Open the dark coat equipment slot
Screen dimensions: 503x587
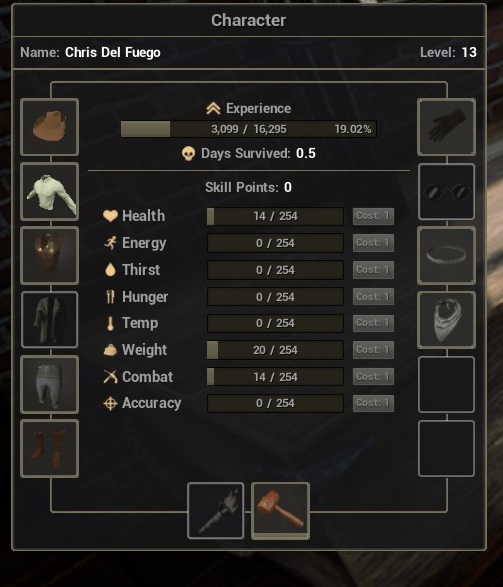(49, 320)
